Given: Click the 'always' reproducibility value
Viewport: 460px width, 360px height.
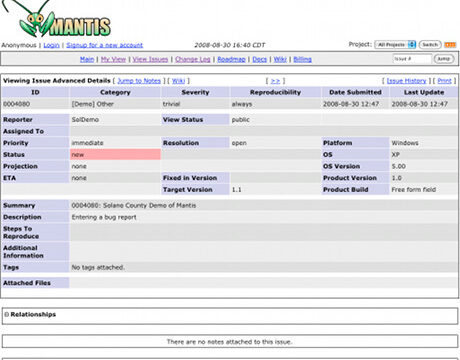Looking at the screenshot, I should (x=242, y=104).
